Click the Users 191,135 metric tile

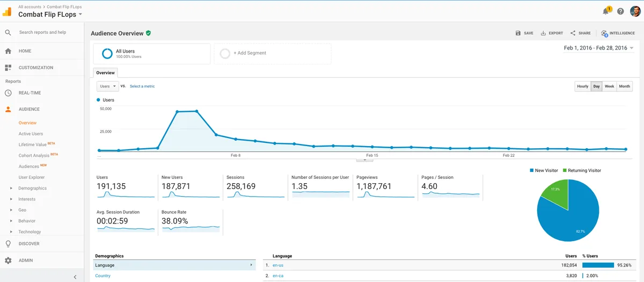(126, 186)
